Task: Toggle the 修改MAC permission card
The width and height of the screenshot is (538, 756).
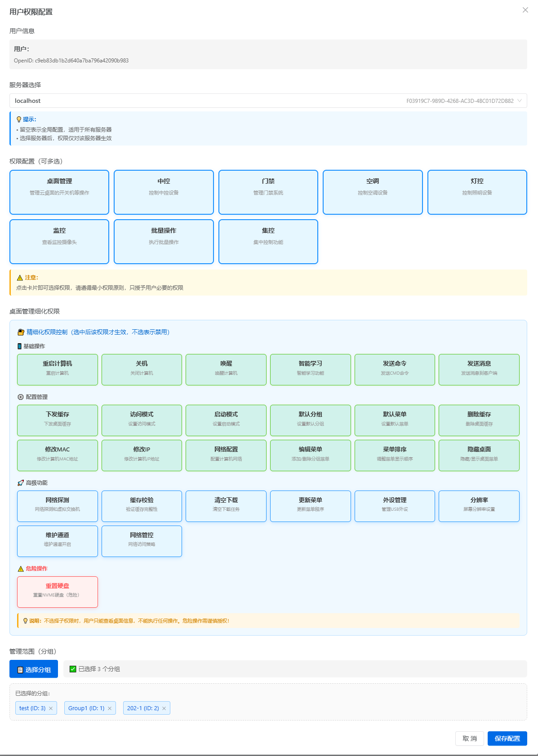Action: [58, 455]
